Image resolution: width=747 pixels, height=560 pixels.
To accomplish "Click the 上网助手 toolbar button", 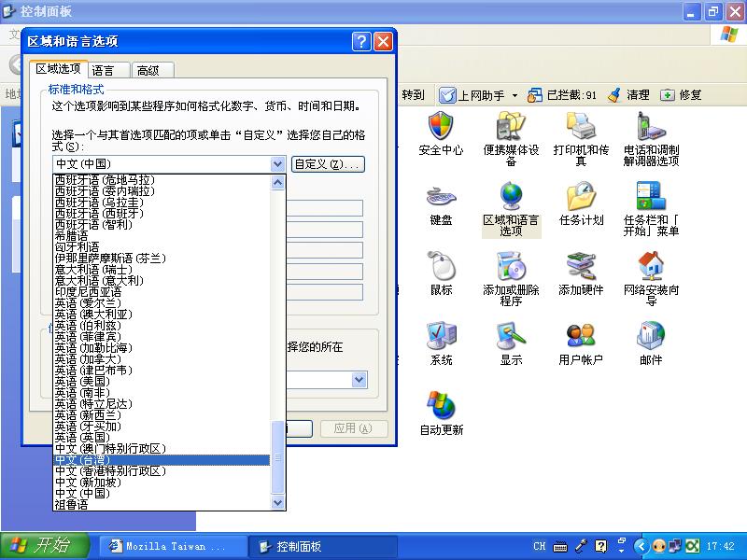I will coord(474,95).
